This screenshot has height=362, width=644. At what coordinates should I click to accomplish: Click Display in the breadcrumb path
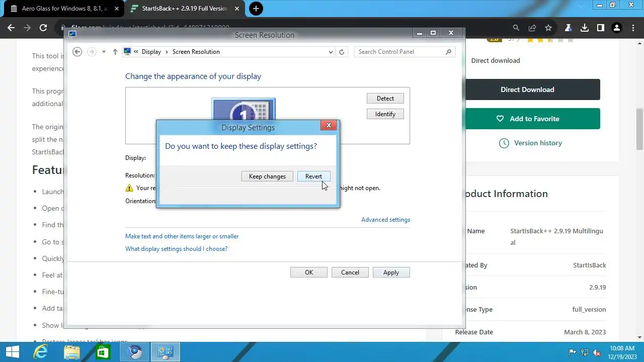[151, 52]
